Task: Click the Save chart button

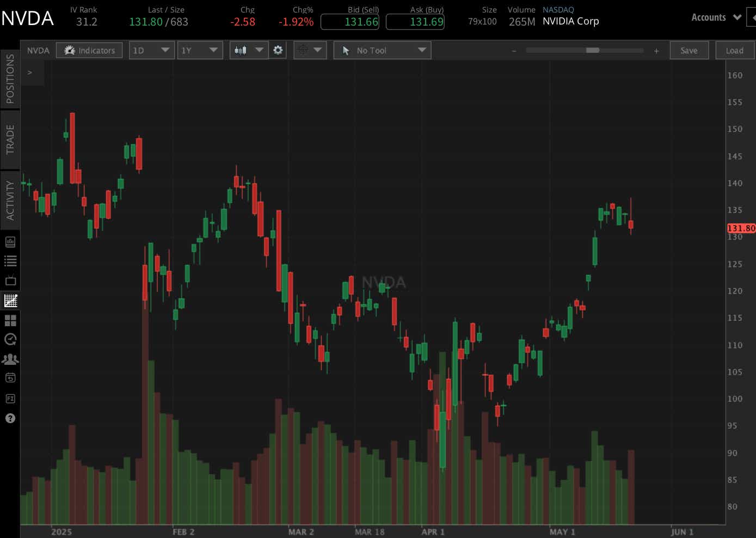Action: [x=689, y=50]
